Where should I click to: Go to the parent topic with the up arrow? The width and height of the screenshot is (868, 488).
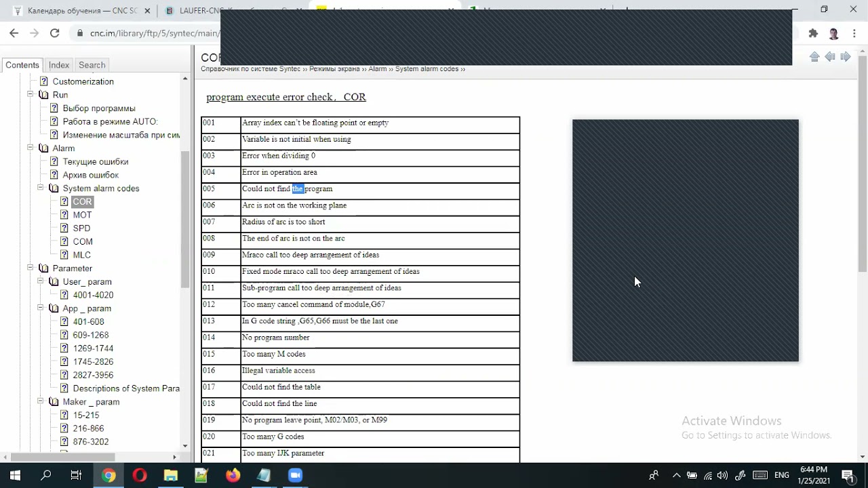point(814,57)
